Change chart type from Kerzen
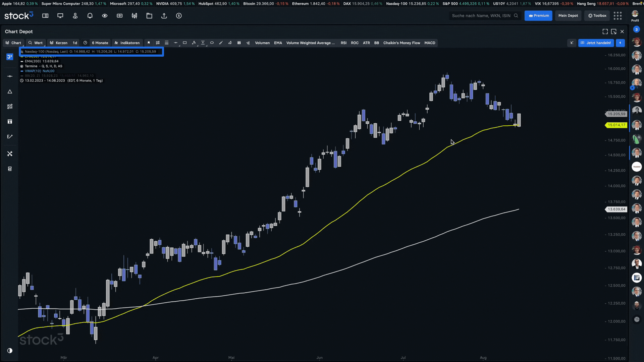644x362 pixels. 58,43
